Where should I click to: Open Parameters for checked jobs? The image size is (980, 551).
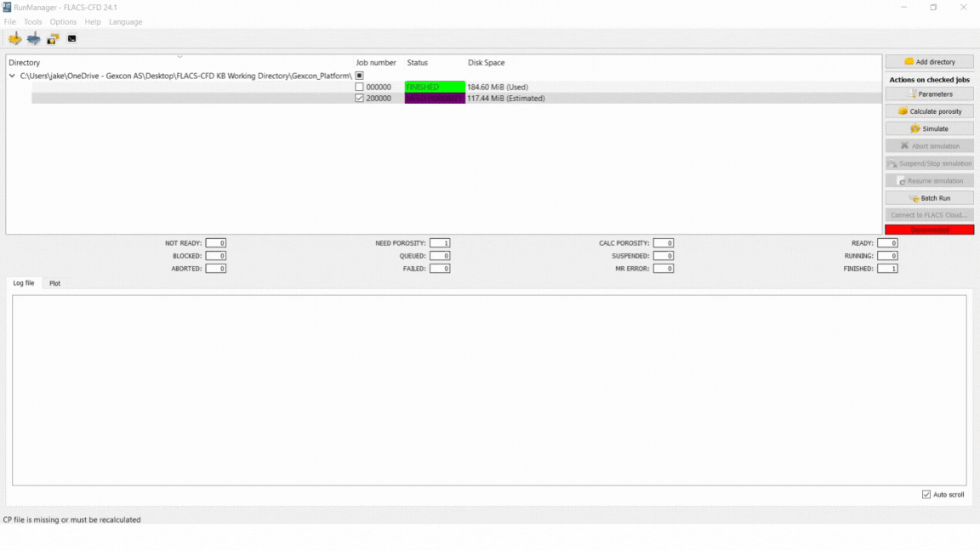929,94
